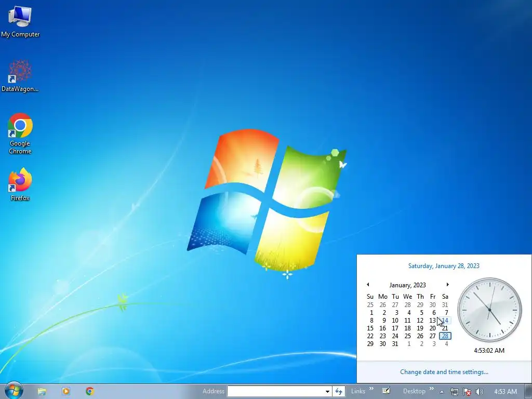Screen dimensions: 532x399
Task: Go to the previous month in the calendar
Action: (368, 285)
